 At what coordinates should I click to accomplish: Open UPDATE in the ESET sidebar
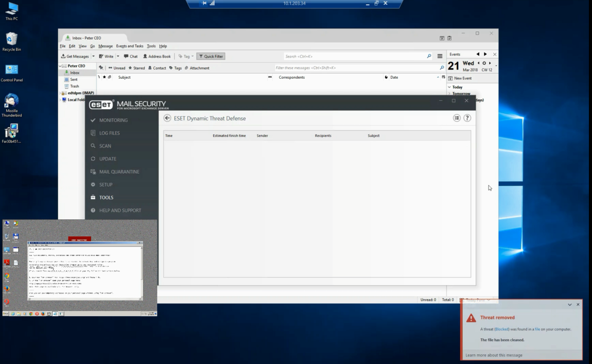[108, 159]
